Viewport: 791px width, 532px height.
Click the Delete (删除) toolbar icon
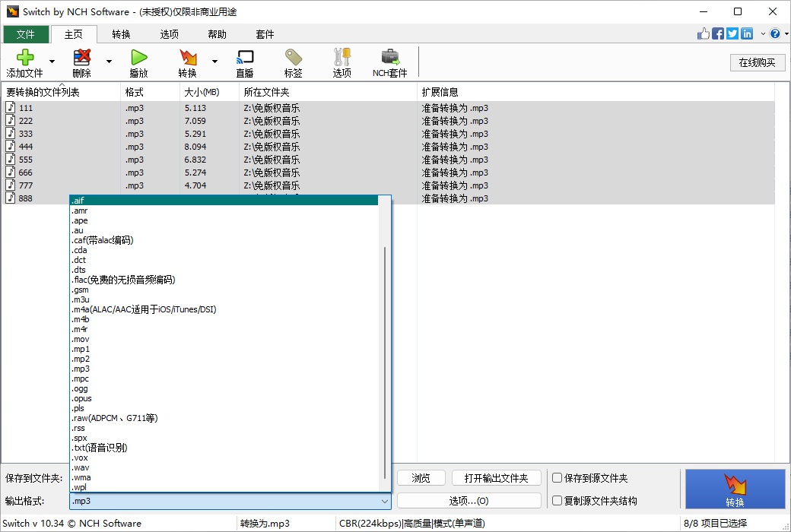pos(81,58)
